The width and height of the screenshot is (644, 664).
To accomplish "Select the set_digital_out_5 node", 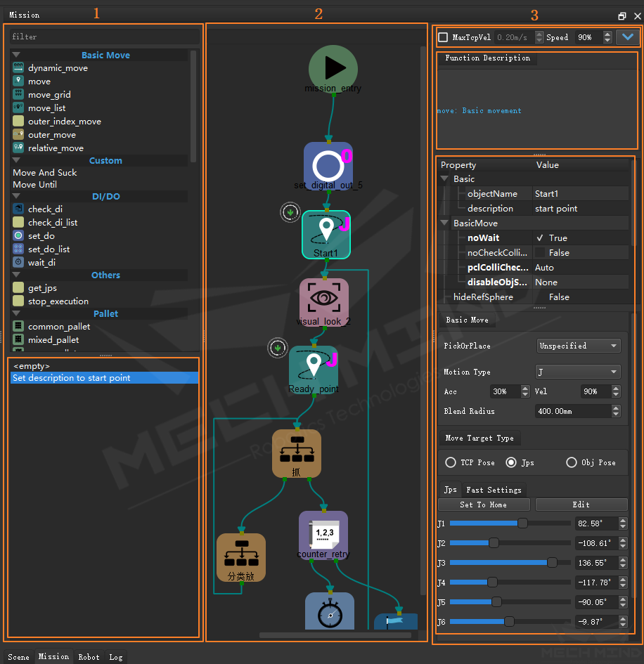I will 328,166.
